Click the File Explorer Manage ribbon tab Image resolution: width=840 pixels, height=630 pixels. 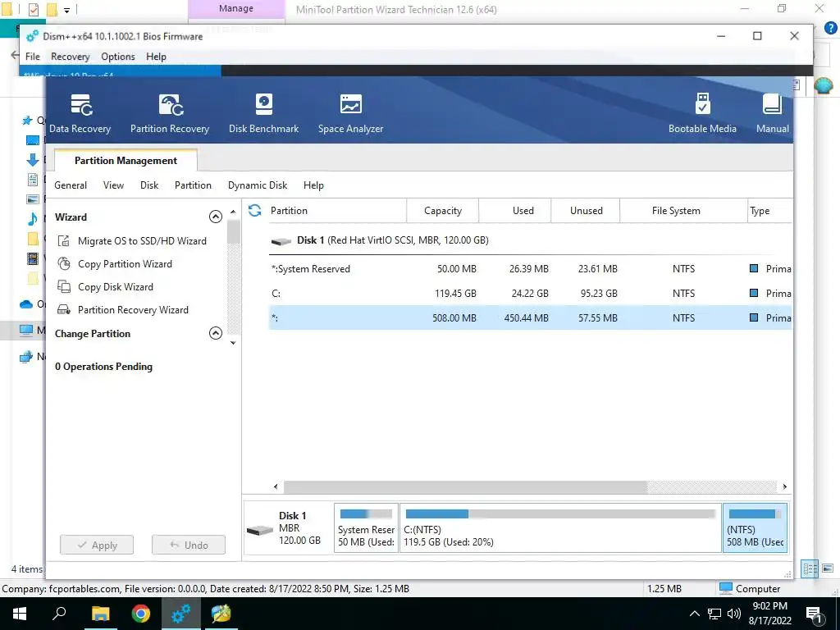pyautogui.click(x=236, y=8)
